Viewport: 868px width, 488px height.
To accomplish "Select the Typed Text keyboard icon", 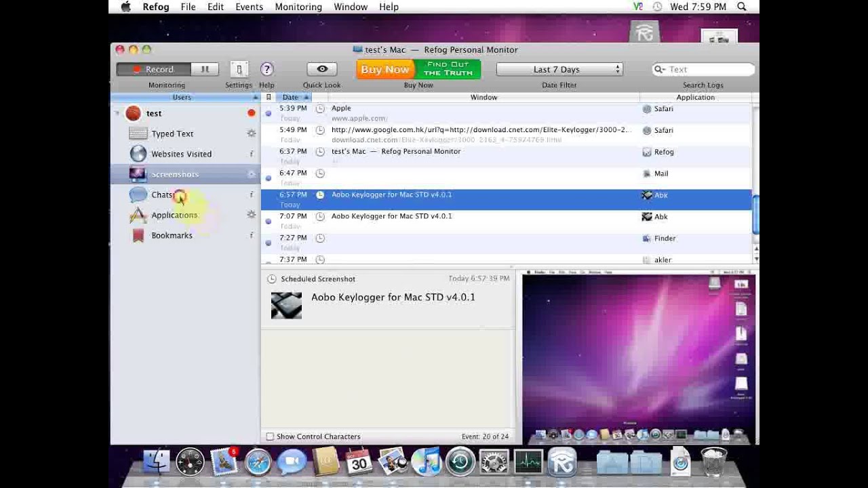I will coord(138,134).
